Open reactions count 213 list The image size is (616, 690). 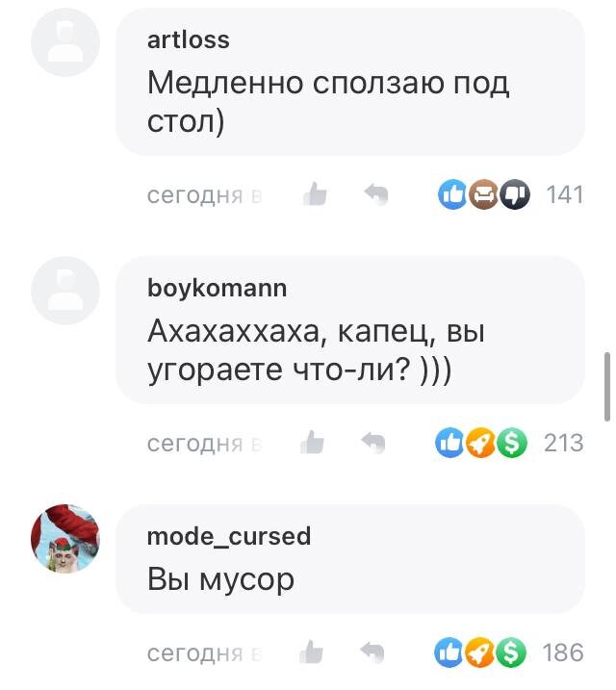click(564, 443)
